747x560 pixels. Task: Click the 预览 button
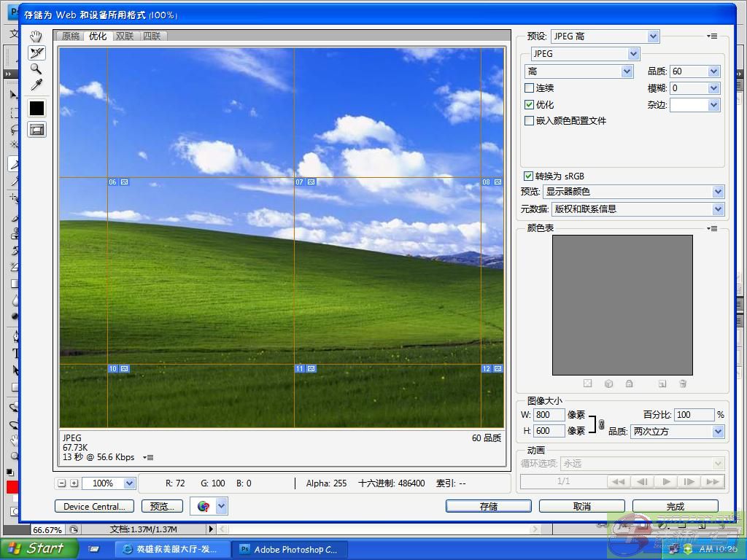(162, 506)
